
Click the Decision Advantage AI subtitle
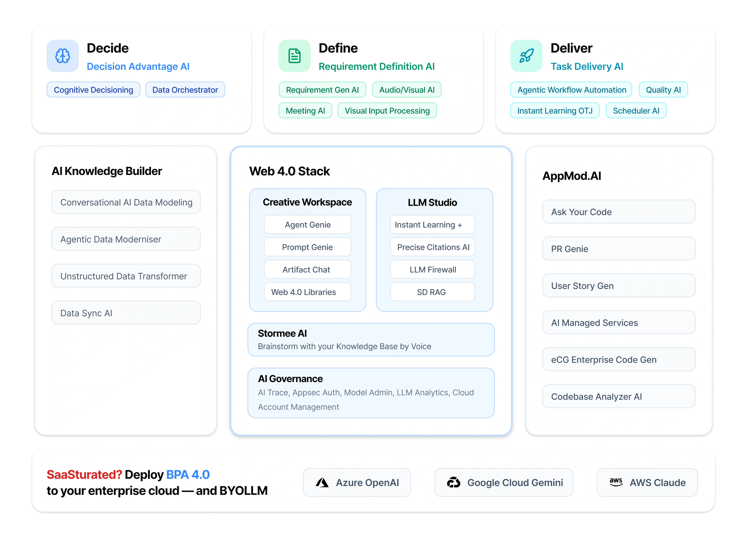coord(138,66)
